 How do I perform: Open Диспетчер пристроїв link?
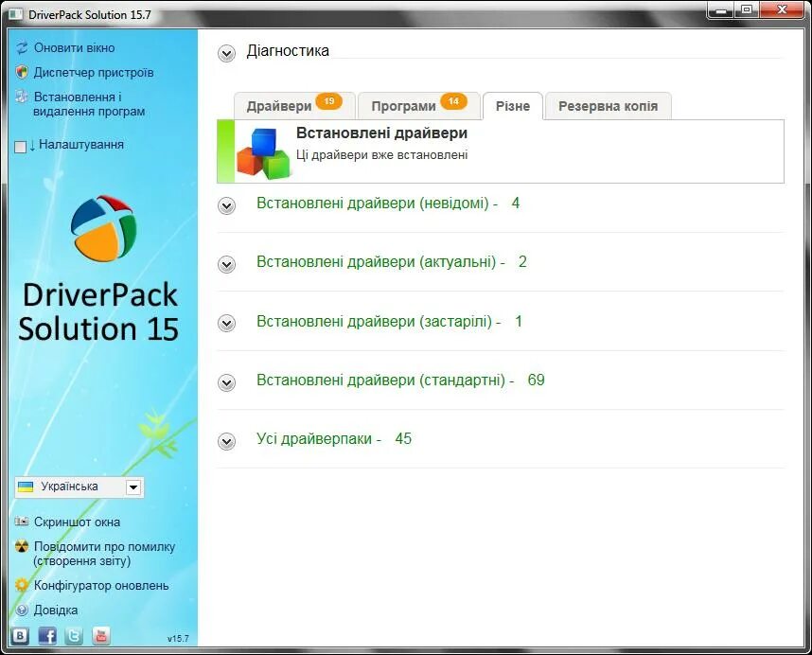tap(94, 73)
